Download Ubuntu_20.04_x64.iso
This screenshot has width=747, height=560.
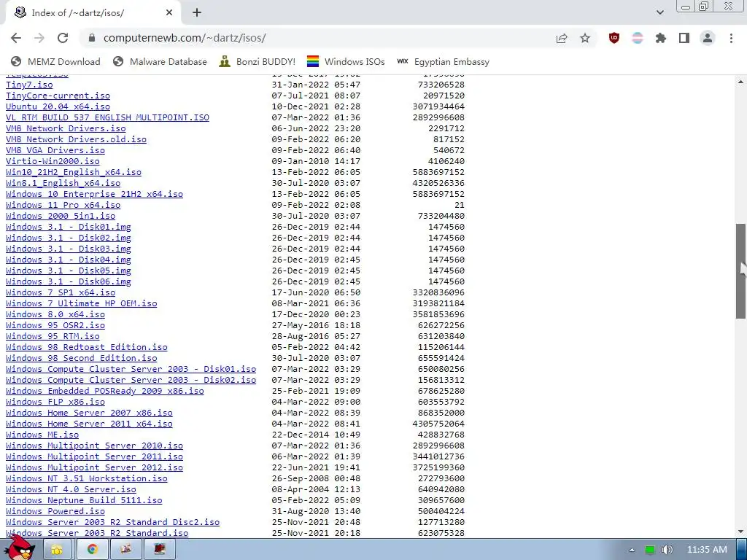(58, 106)
